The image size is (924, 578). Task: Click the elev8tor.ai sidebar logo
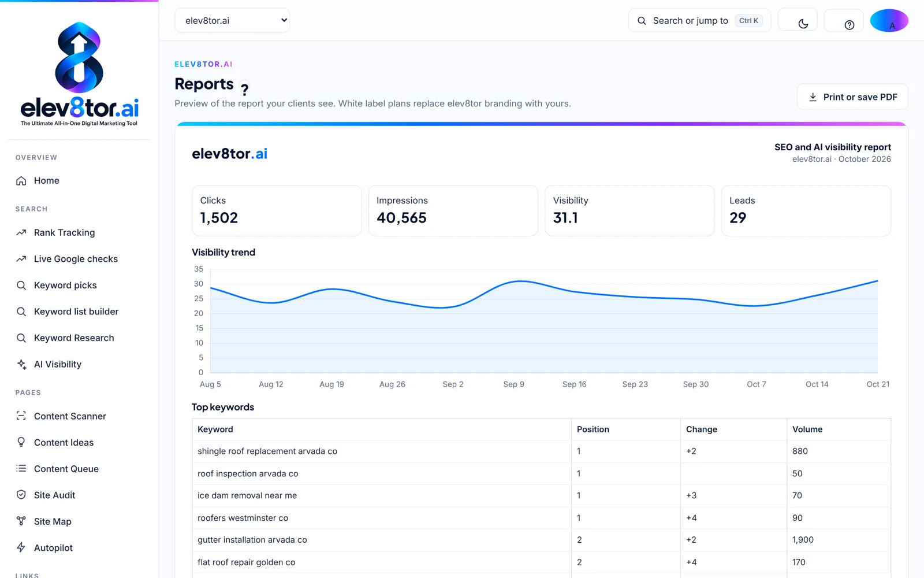coord(80,74)
